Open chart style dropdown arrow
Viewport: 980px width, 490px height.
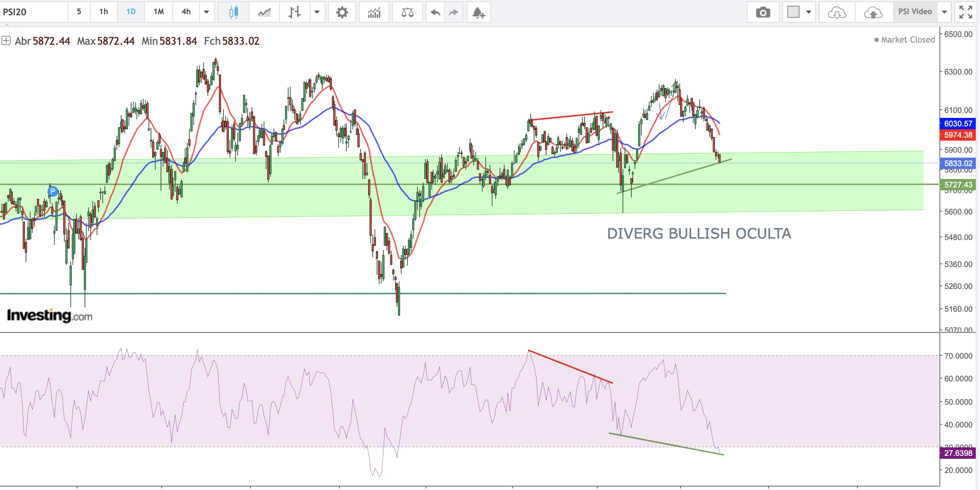(x=317, y=12)
